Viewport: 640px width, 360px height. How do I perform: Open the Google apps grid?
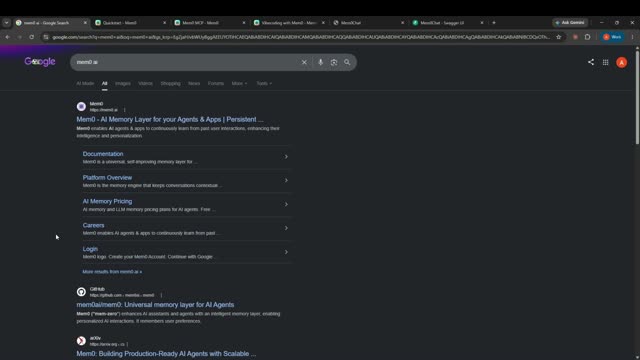606,62
